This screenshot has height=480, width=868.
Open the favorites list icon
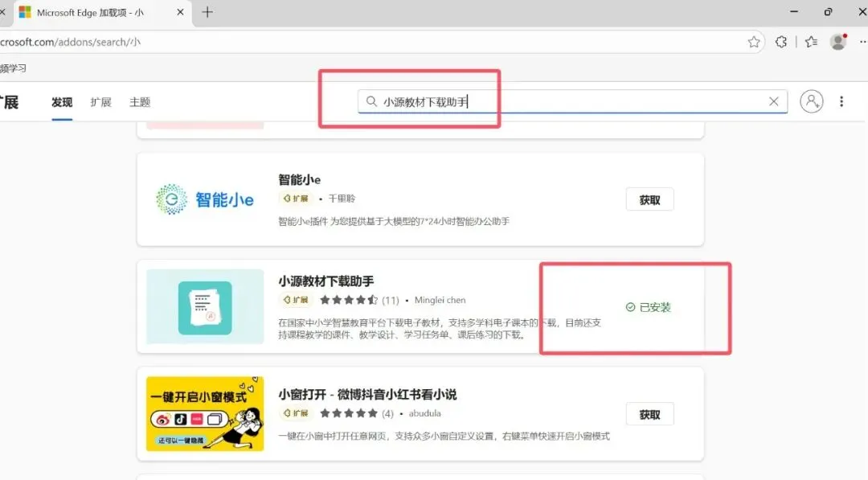[x=812, y=42]
